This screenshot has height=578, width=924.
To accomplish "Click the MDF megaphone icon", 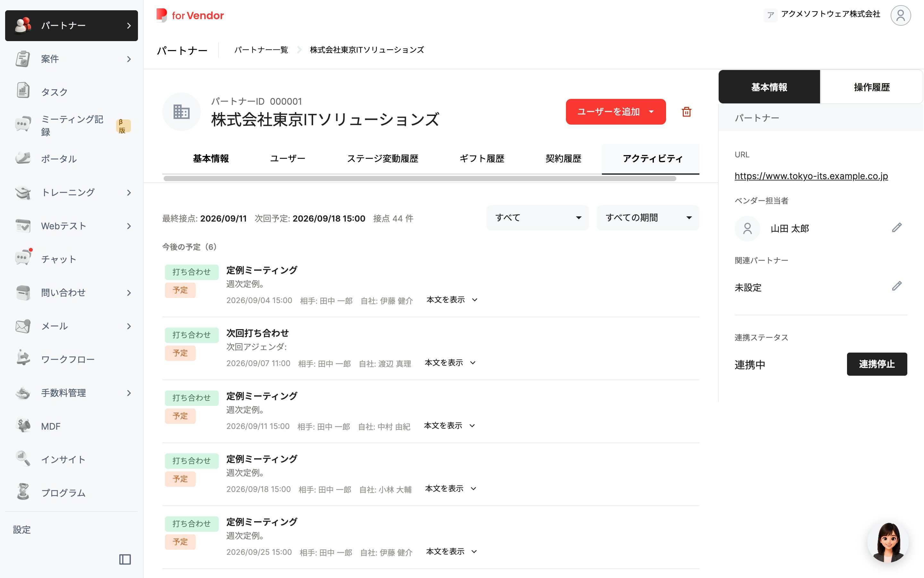I will point(23,426).
